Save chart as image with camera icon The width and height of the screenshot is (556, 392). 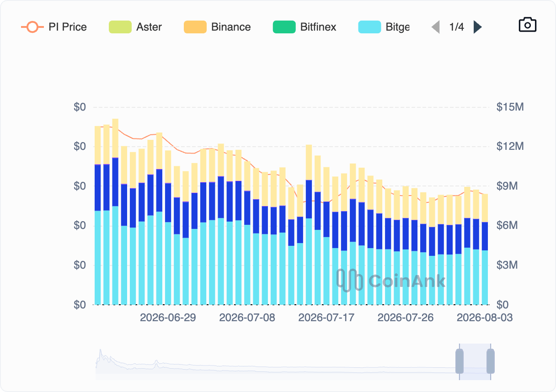tap(527, 25)
